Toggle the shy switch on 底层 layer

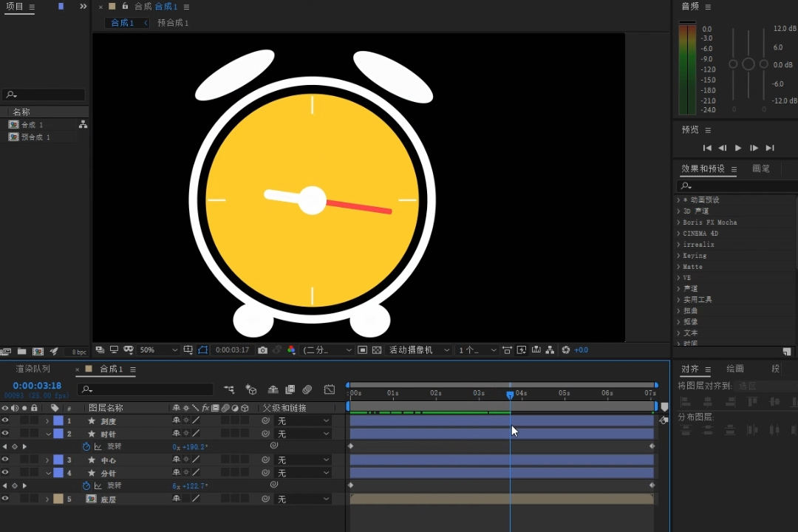pos(176,499)
